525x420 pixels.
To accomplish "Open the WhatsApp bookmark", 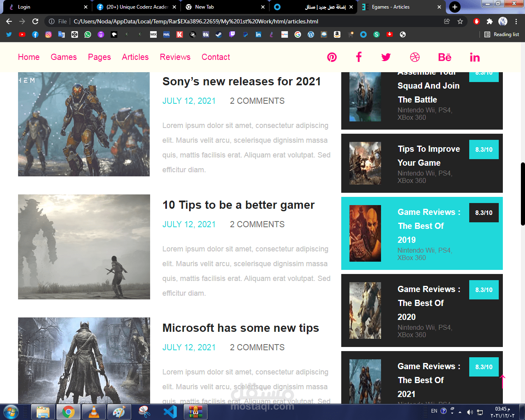I will tap(88, 34).
